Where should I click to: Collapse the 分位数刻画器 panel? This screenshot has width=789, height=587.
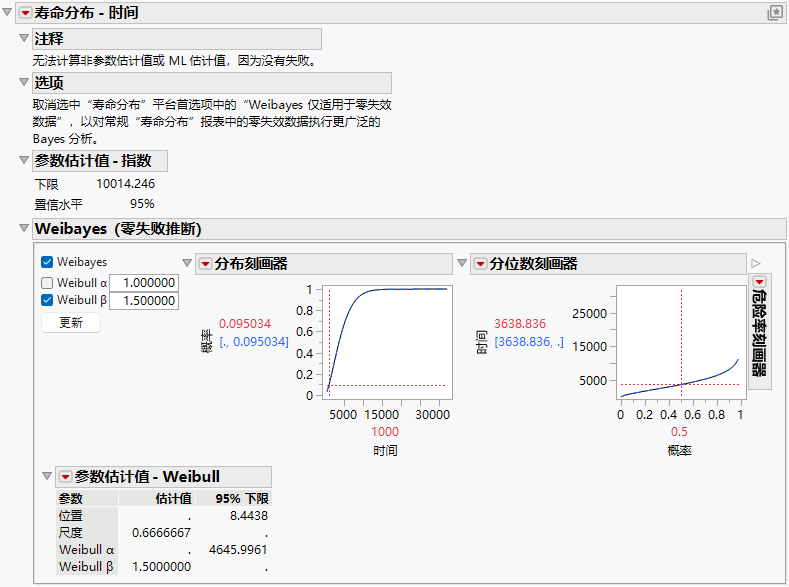462,263
